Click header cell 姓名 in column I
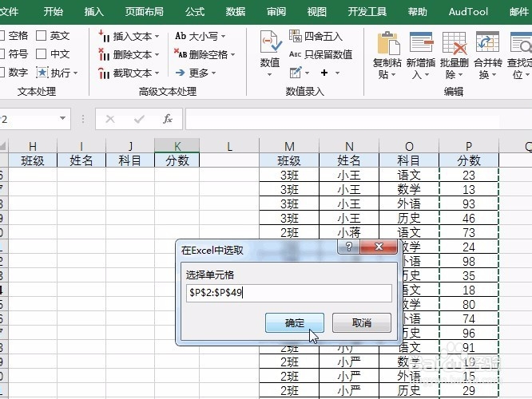 [81, 160]
